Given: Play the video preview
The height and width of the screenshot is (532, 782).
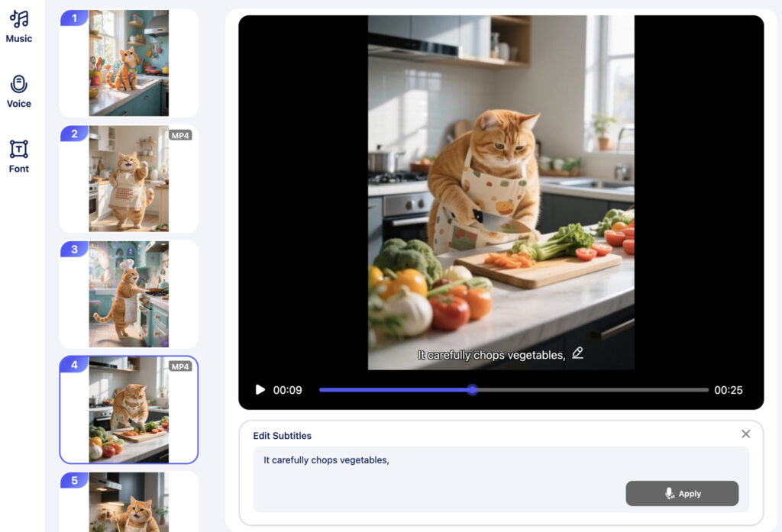Looking at the screenshot, I should click(x=260, y=390).
